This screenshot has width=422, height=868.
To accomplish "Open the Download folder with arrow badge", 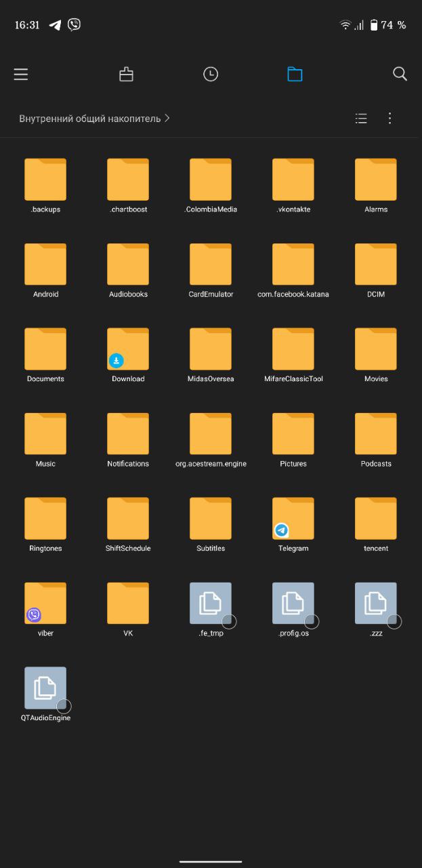I will [x=128, y=349].
